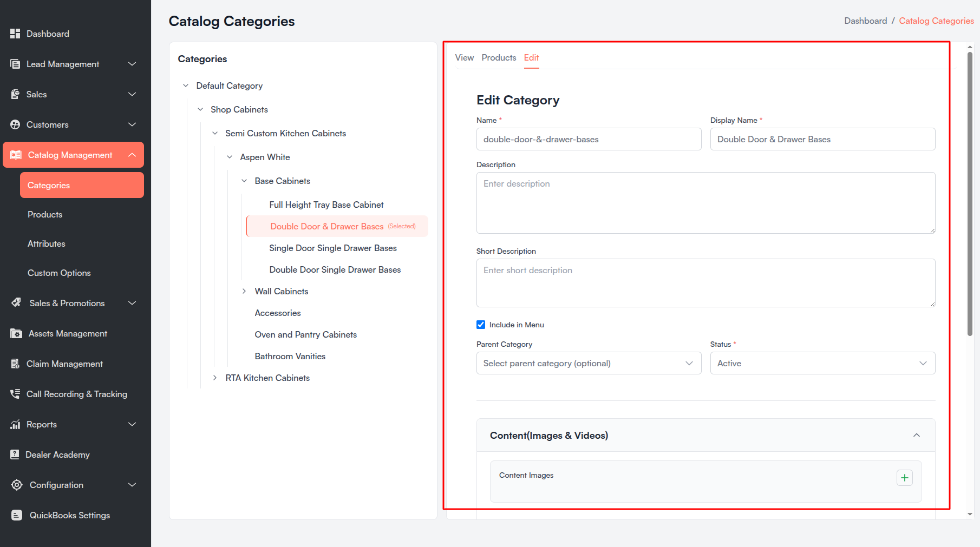Screen dimensions: 980x547
Task: Add a content image with plus icon
Action: [x=905, y=478]
